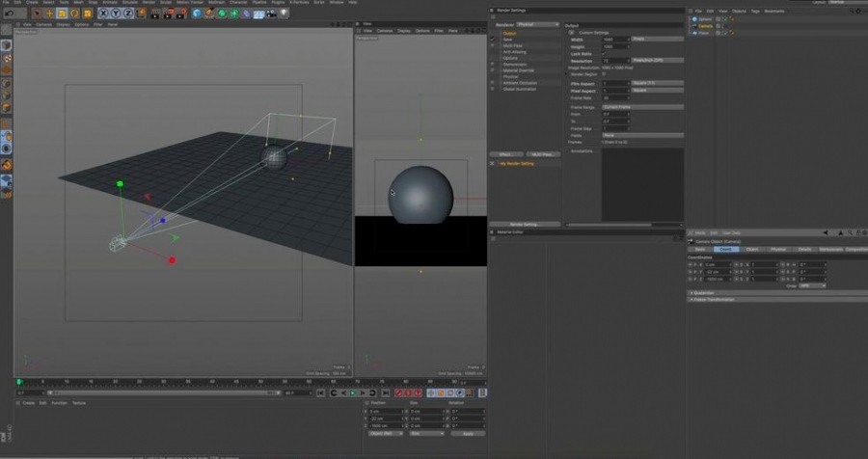The width and height of the screenshot is (868, 459).
Task: Toggle the Render Region checkbox
Action: (604, 73)
